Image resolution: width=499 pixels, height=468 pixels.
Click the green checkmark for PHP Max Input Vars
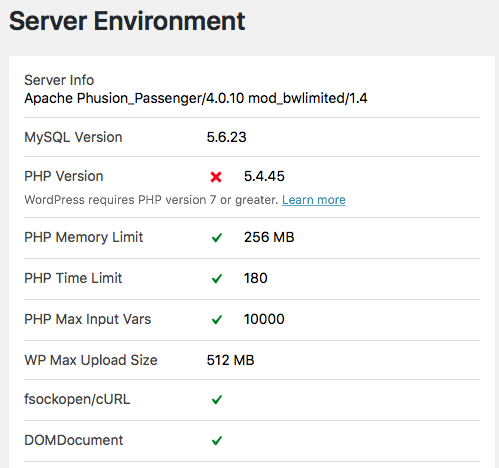click(217, 320)
